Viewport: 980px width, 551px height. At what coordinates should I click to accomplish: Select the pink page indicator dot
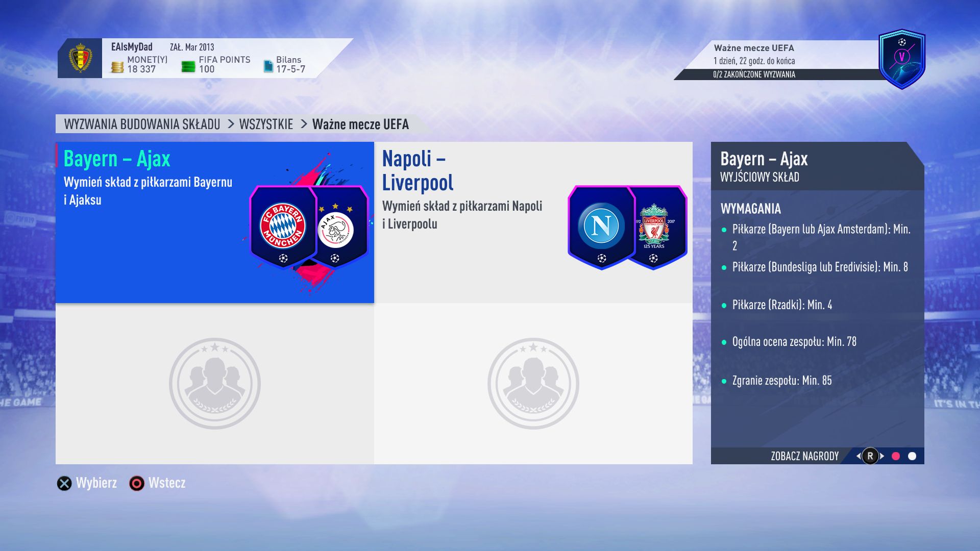pos(896,456)
